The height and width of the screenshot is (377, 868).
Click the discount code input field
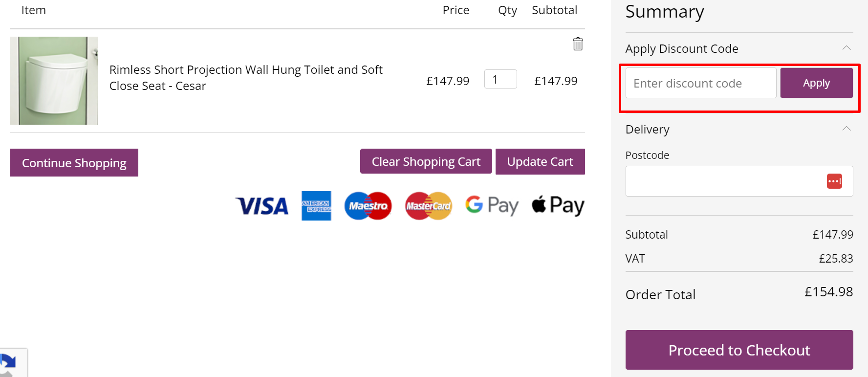click(700, 83)
